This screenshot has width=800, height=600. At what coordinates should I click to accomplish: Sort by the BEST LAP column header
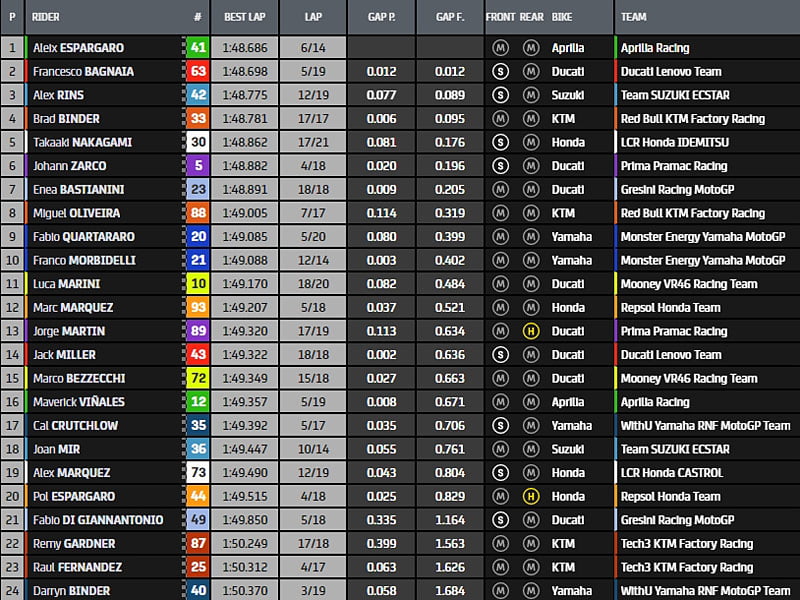click(x=243, y=17)
